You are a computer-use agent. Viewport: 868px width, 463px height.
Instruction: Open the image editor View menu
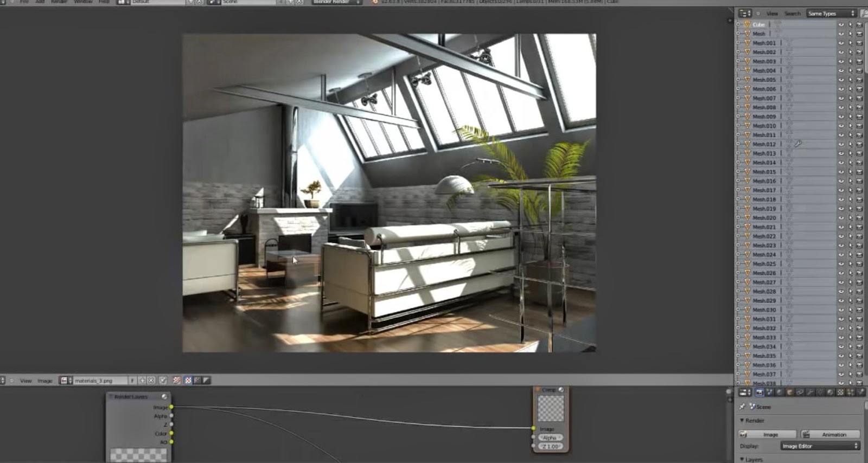[x=25, y=381]
